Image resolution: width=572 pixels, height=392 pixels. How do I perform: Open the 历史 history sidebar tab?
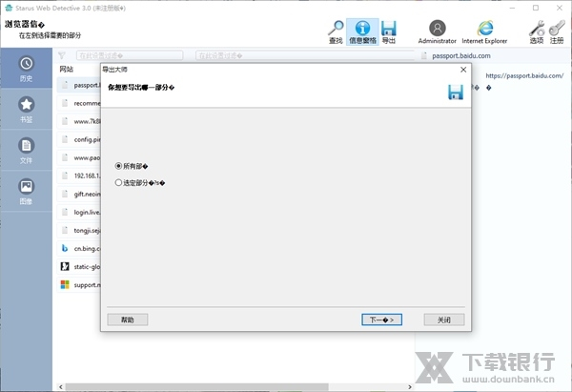click(27, 69)
